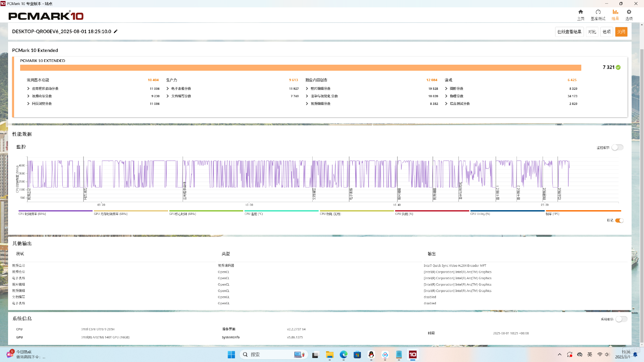Screen dimensions: 644x362
Task: Select GPU 核心时钟 (MHz) legend swatch
Action: point(206,211)
